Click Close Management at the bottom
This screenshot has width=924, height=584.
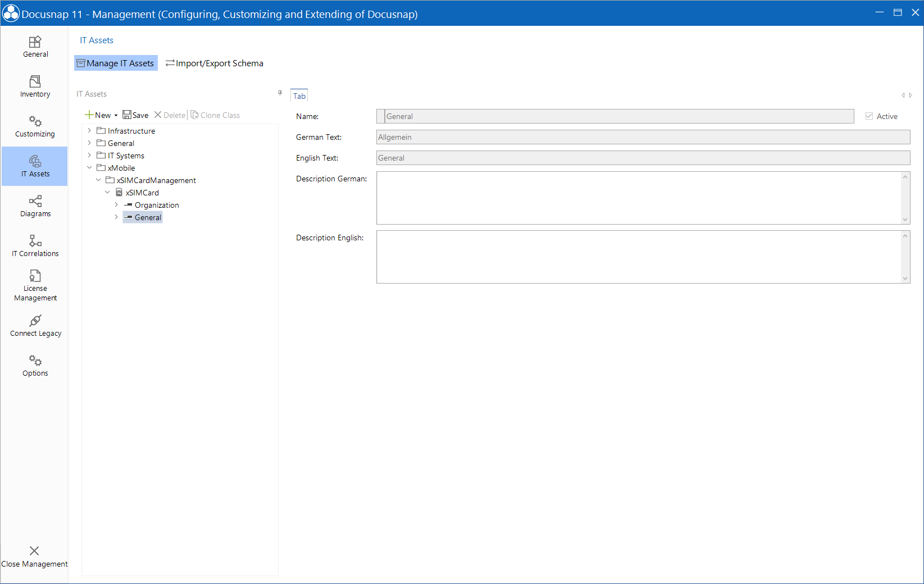[34, 556]
